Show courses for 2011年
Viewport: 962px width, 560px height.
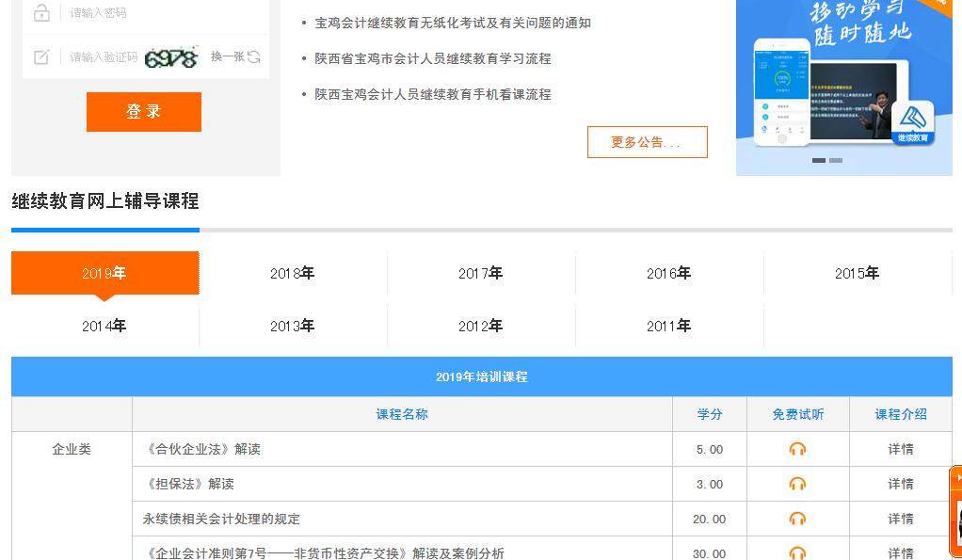[669, 326]
